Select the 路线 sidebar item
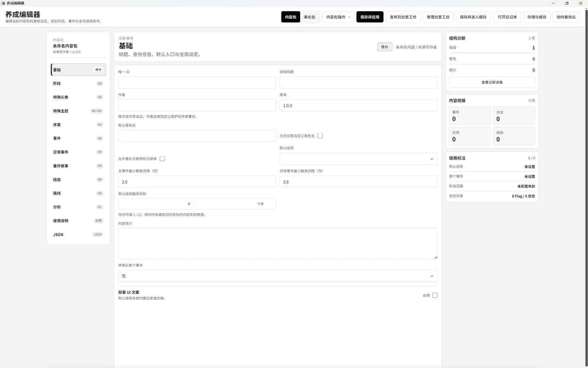 [78, 193]
